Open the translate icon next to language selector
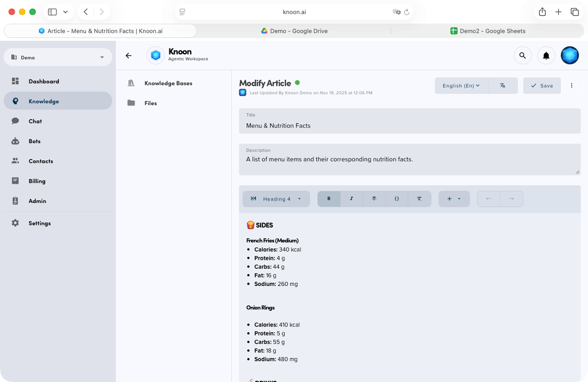The width and height of the screenshot is (588, 382). 502,85
